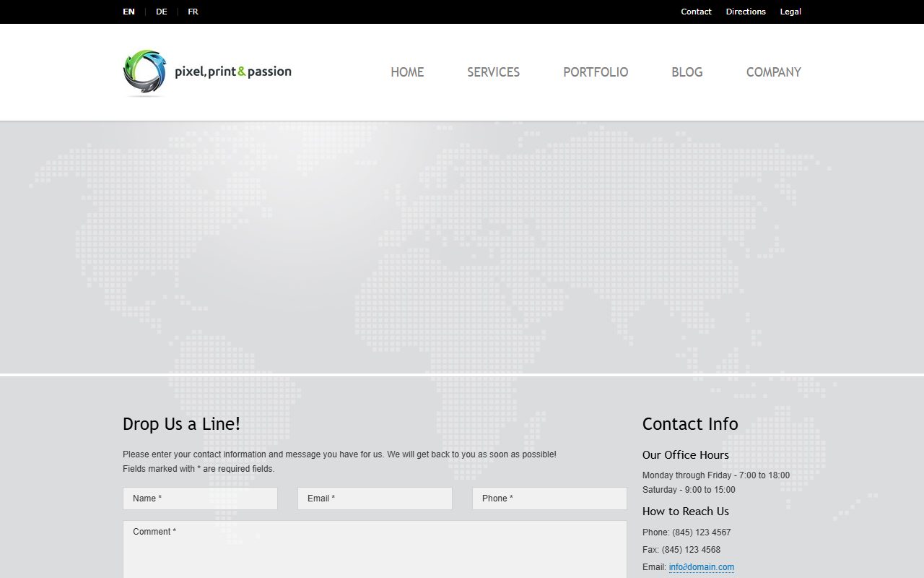
Task: Click the 'Contact Info' heading
Action: (690, 424)
